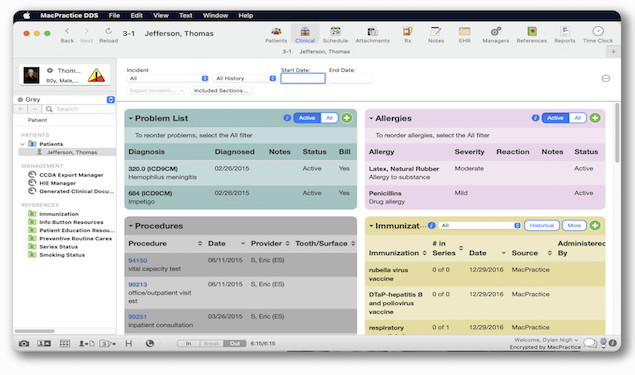Open the Time Clock icon
This screenshot has width=635, height=375.
598,35
